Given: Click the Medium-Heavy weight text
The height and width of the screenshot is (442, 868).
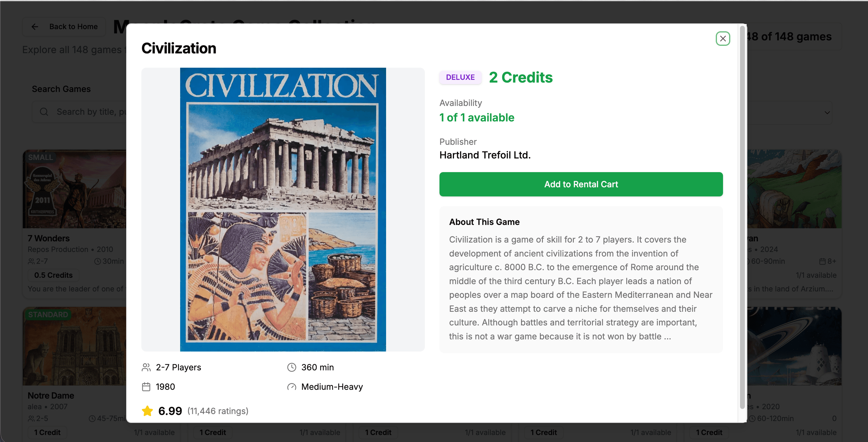Looking at the screenshot, I should 331,387.
